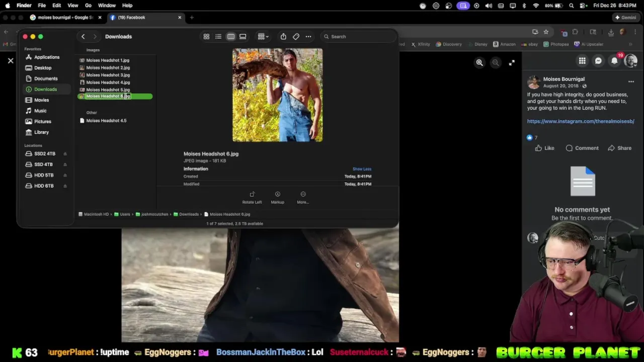Select file Moises Headshot 4.jpg

pyautogui.click(x=107, y=82)
